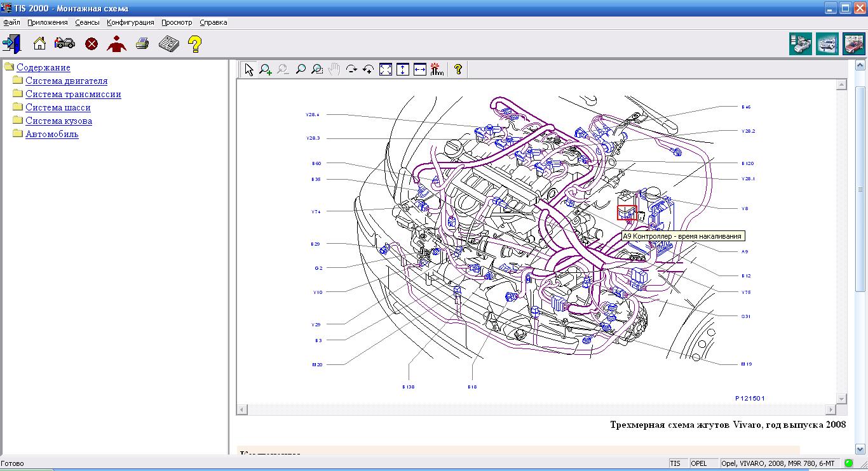Select the arrow pointer tool
868x471 pixels.
248,70
